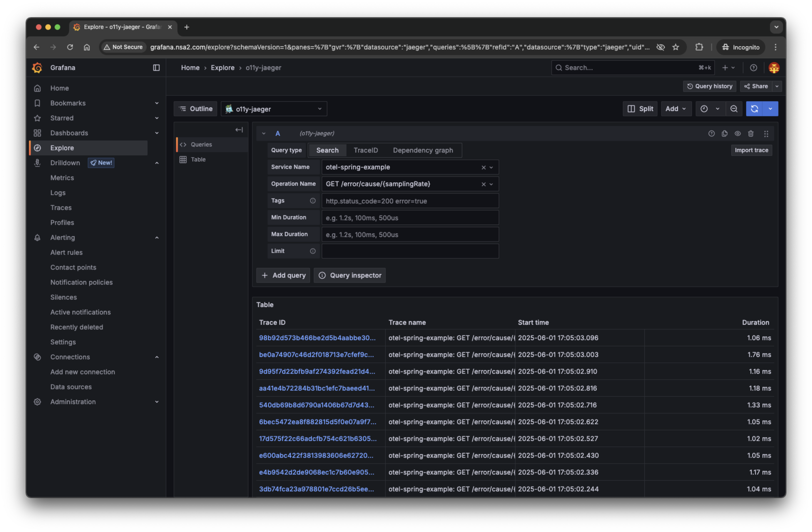Image resolution: width=812 pixels, height=532 pixels.
Task: Open the Add dropdown in toolbar
Action: point(676,109)
